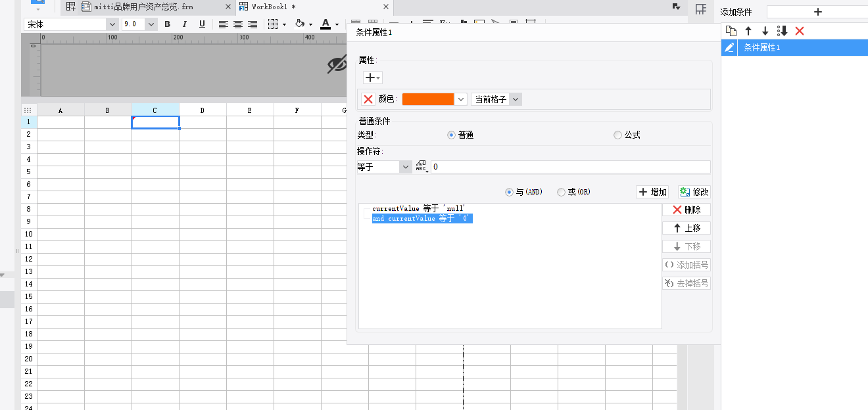
Task: Select the 普通 type radio button
Action: pos(451,135)
